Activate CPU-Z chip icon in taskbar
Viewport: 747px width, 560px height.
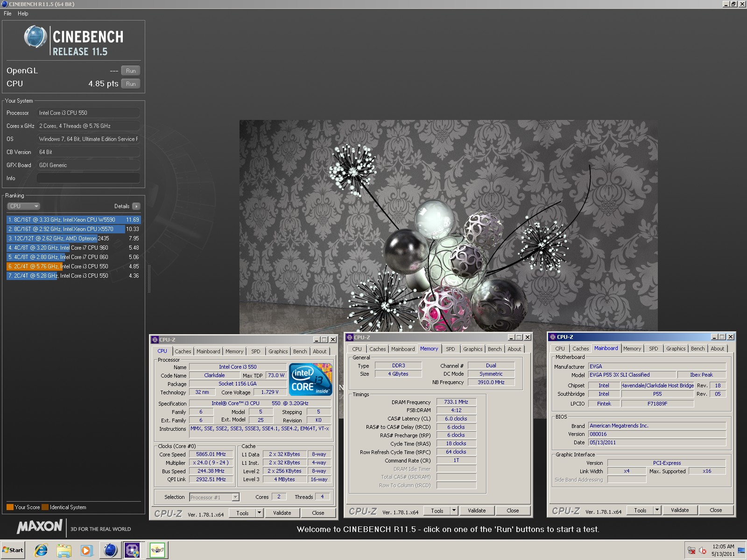pyautogui.click(x=133, y=550)
